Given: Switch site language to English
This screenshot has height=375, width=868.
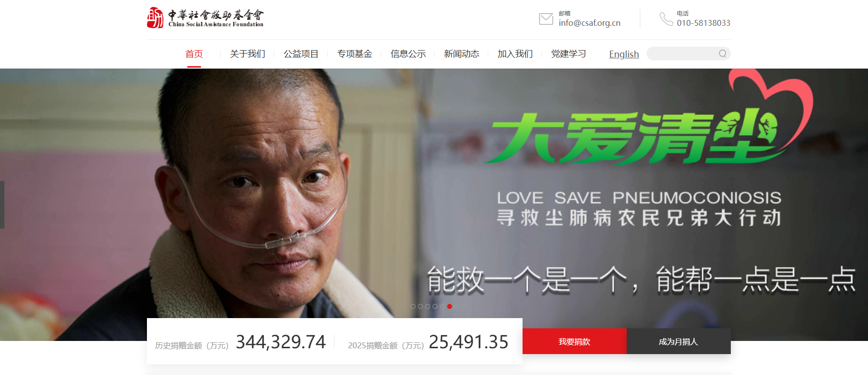Looking at the screenshot, I should point(624,54).
